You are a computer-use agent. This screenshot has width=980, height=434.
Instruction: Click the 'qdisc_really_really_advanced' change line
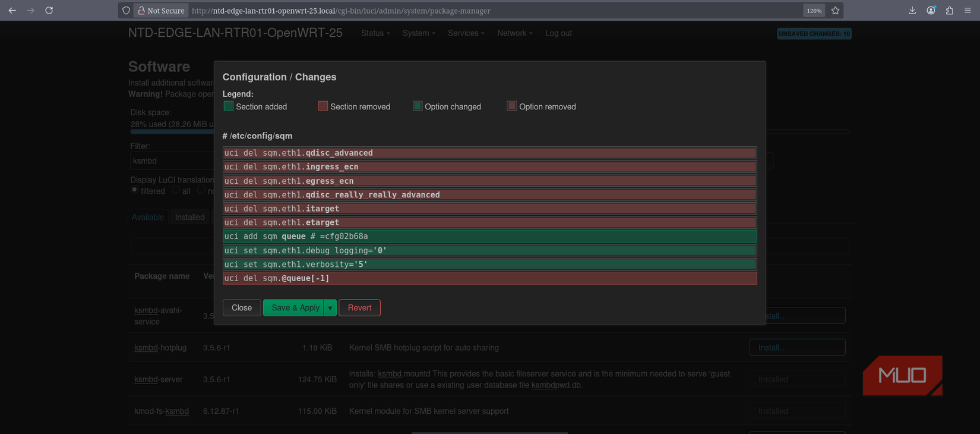(490, 195)
